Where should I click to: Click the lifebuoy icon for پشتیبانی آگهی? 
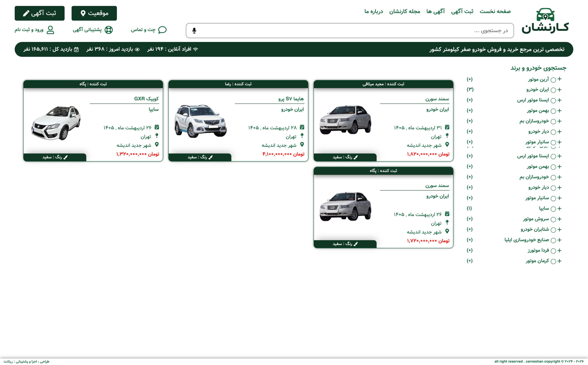[108, 30]
